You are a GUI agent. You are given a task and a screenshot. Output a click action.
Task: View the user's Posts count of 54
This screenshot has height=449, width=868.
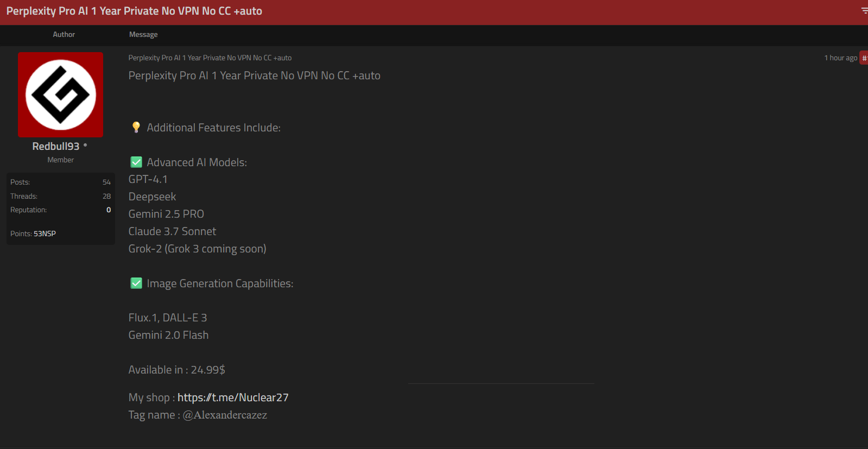tap(106, 182)
